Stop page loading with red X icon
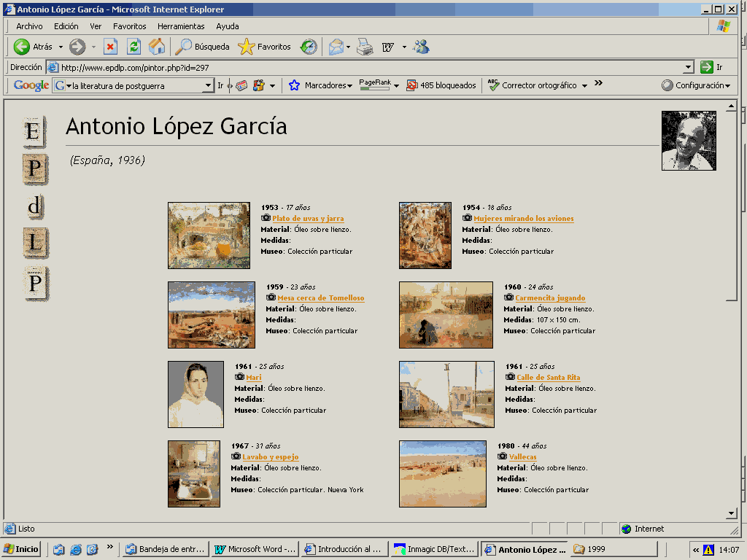Image resolution: width=747 pixels, height=560 pixels. [111, 47]
